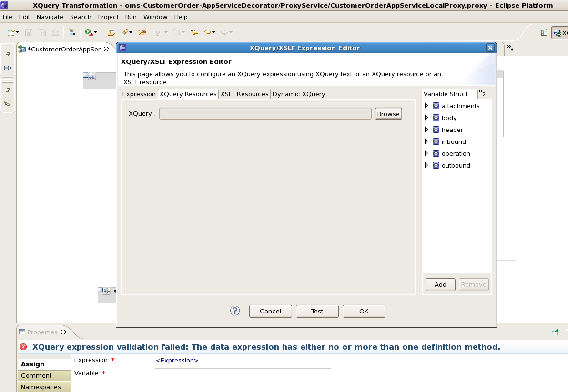The width and height of the screenshot is (568, 392).
Task: Click the Cancel button
Action: coord(271,312)
